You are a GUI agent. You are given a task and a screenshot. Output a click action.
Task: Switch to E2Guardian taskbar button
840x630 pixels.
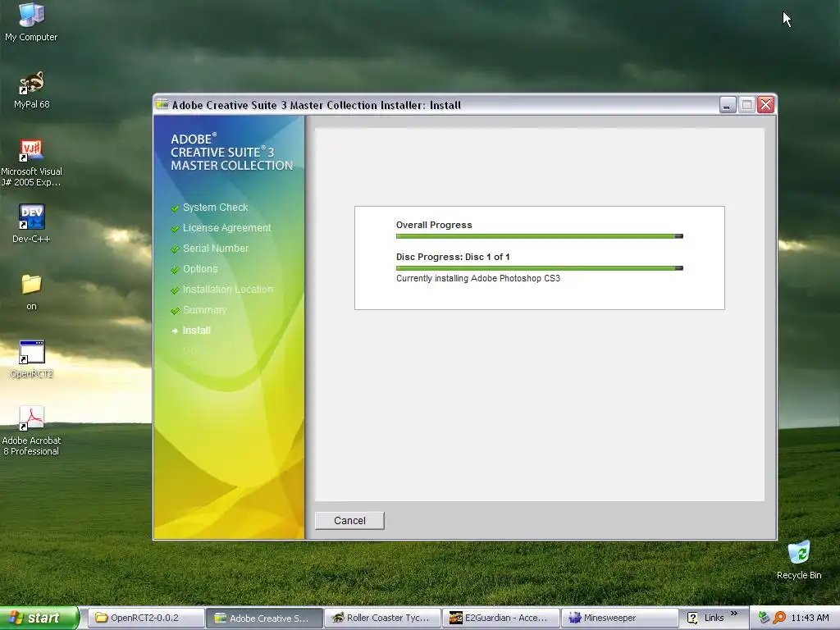pos(501,618)
